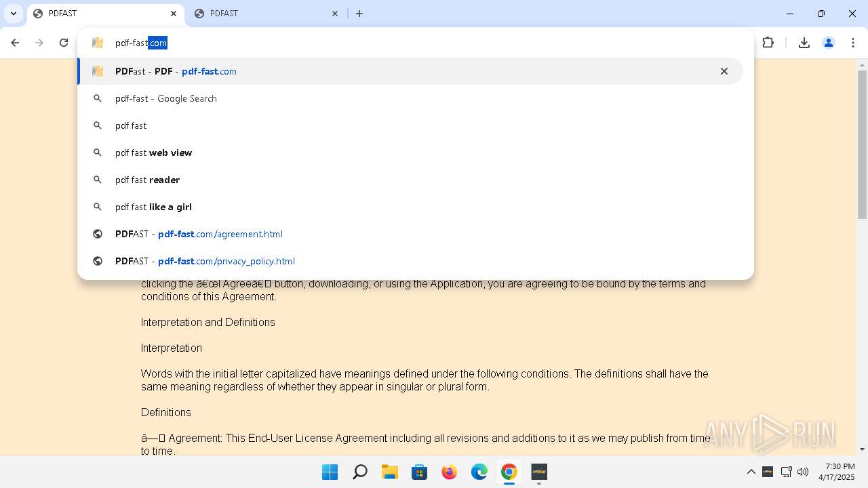Open the volume control in the tray

pos(803,472)
